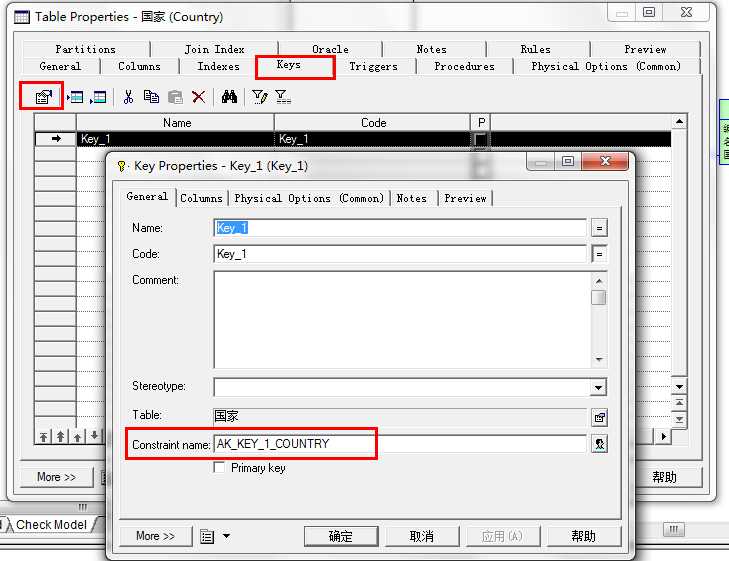
Task: Click 确定 button in Key Properties
Action: coord(341,536)
